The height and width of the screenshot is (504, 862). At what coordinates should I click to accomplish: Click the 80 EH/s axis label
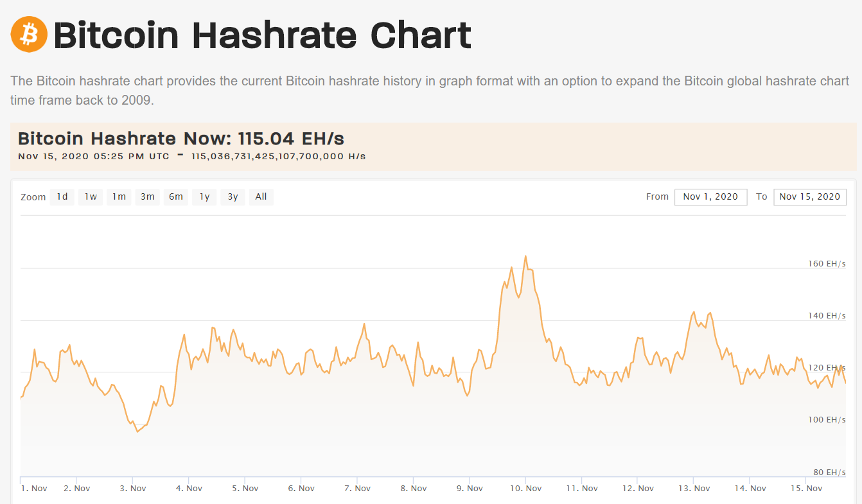click(828, 472)
